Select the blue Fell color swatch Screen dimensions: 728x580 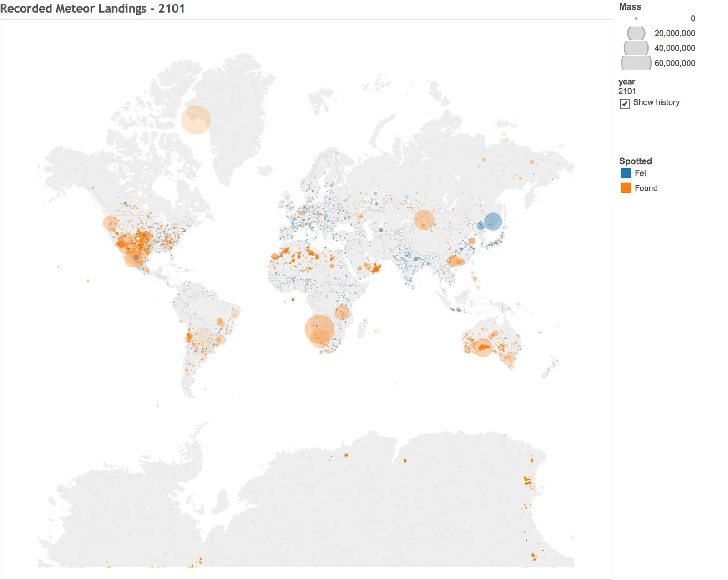626,173
